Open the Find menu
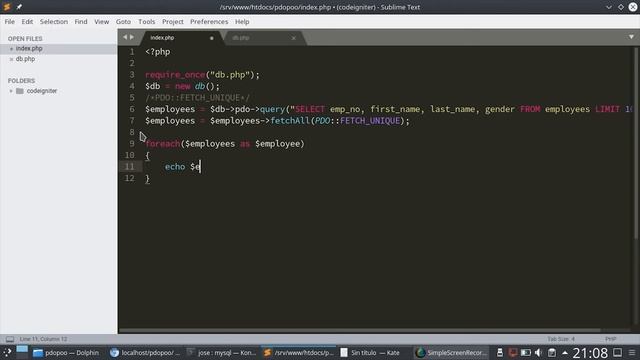Image resolution: width=640 pixels, height=360 pixels. tap(81, 22)
